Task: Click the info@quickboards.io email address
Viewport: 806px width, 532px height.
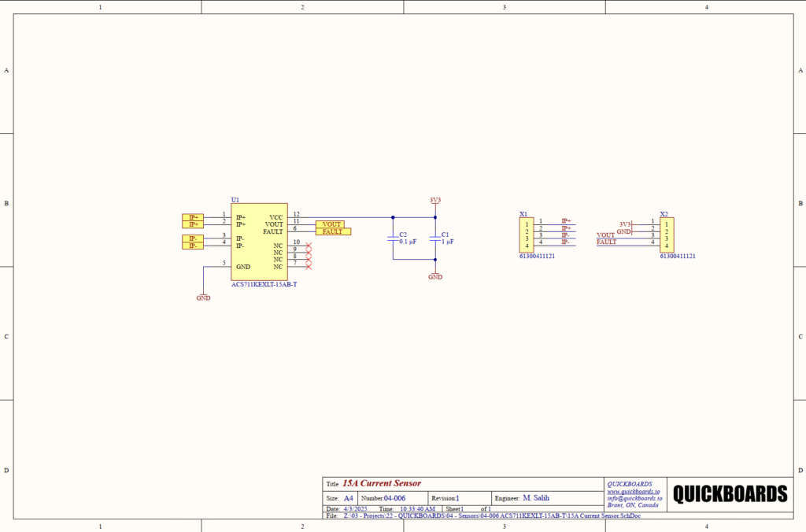Action: tap(634, 498)
